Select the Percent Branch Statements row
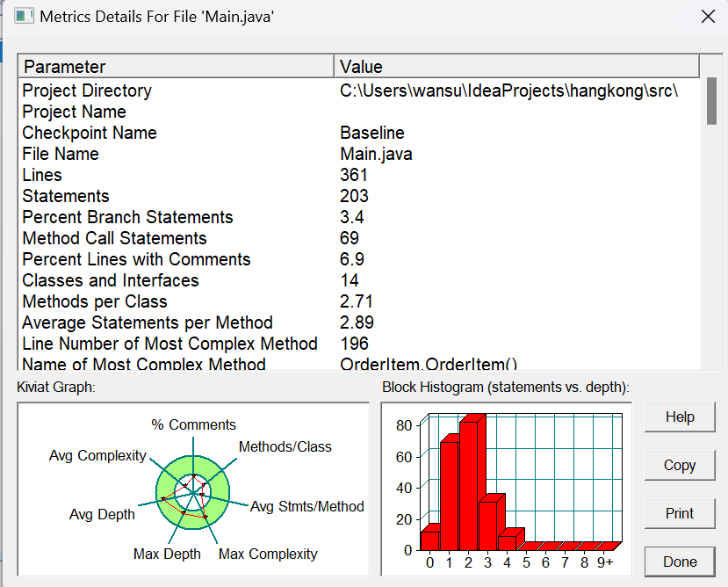This screenshot has width=728, height=587. click(x=358, y=217)
